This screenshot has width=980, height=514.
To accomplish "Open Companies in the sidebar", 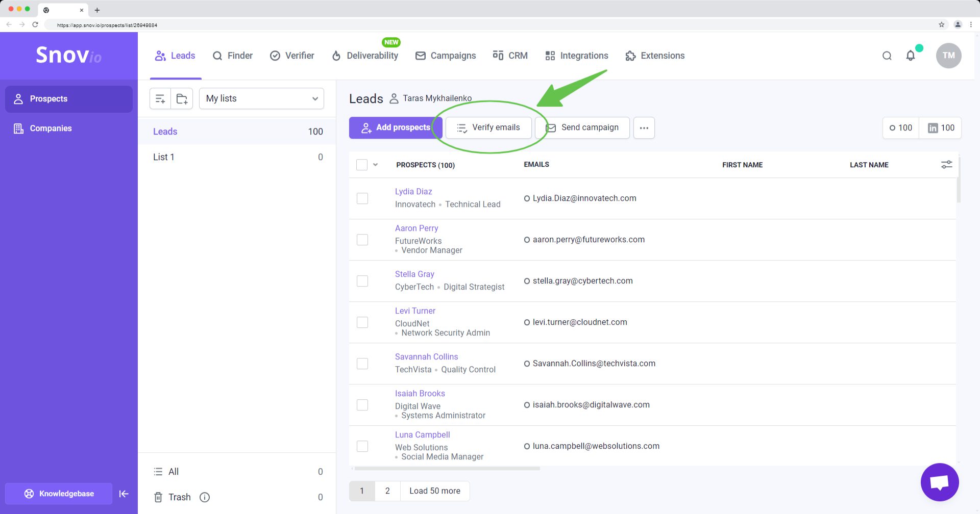I will (51, 128).
